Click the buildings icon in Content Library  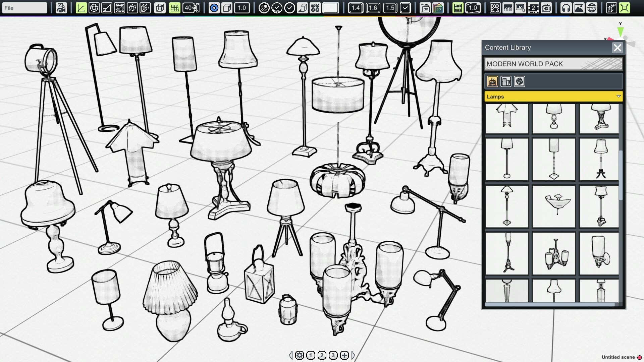click(x=506, y=81)
